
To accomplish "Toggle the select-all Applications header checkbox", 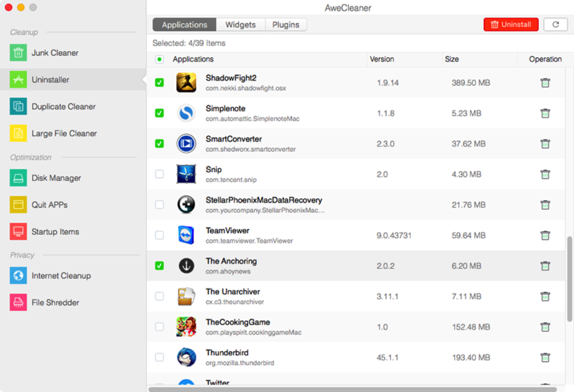I will pos(159,59).
